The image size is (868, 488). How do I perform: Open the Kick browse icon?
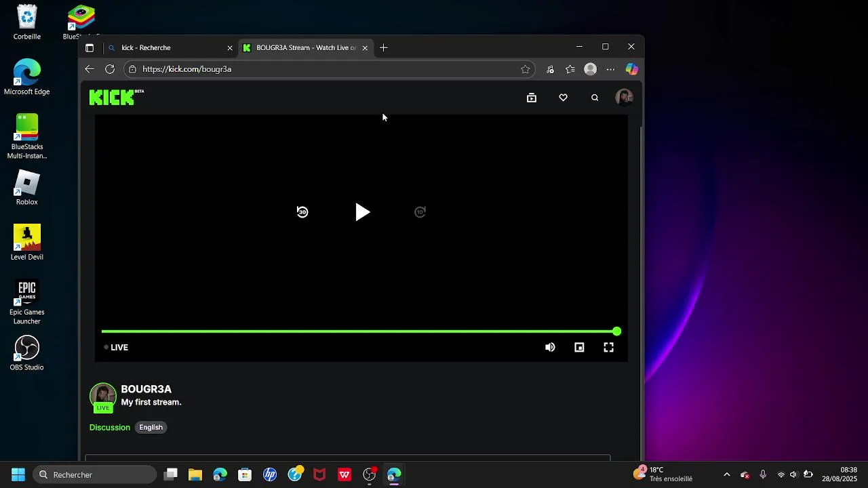pyautogui.click(x=532, y=98)
